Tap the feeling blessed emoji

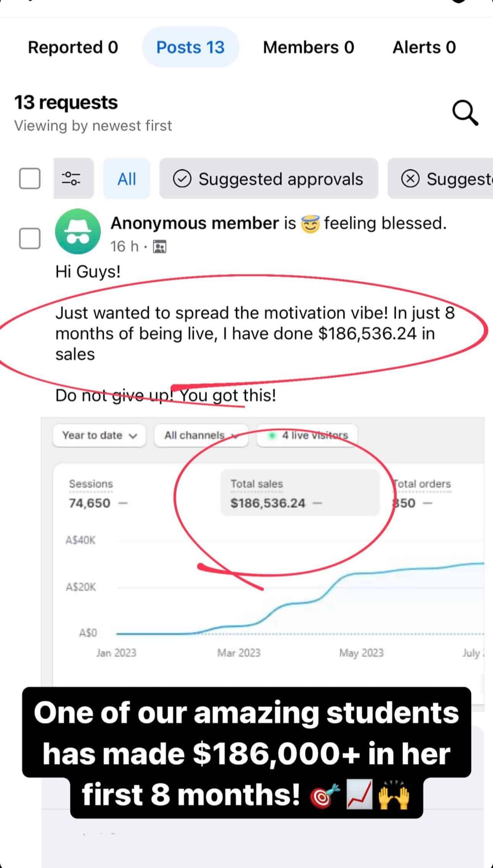click(x=310, y=224)
